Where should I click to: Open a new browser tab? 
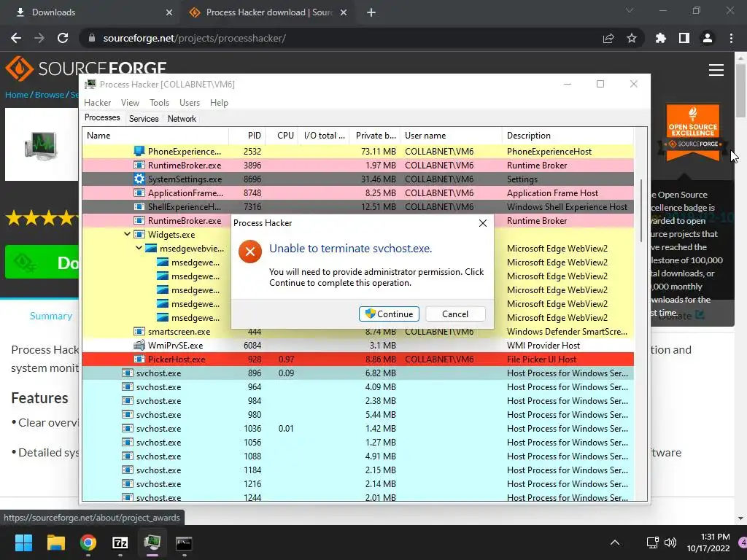[x=371, y=12]
